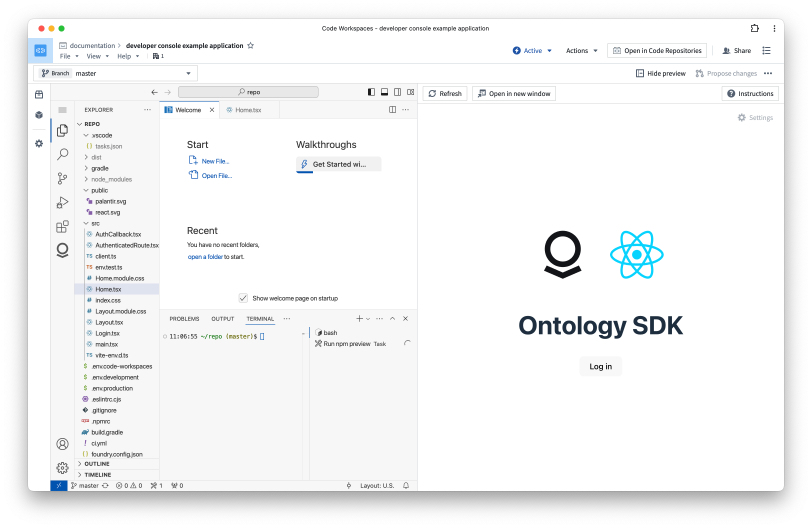Viewport: 812px width, 528px height.
Task: Open the Active status dropdown
Action: (x=532, y=51)
